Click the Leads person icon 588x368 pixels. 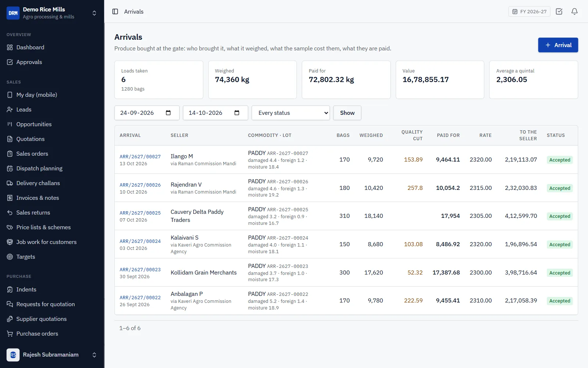point(10,110)
